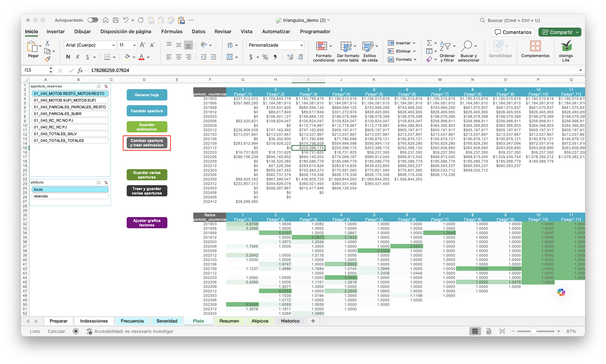Open the Programador ribbon tab
The height and width of the screenshot is (364, 606).
315,32
